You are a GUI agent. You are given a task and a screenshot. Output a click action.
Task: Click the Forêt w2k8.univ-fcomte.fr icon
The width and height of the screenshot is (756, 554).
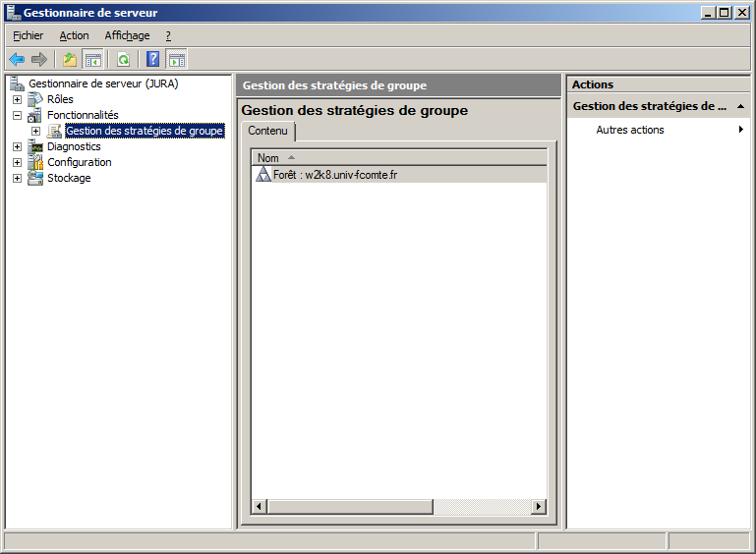pyautogui.click(x=262, y=175)
